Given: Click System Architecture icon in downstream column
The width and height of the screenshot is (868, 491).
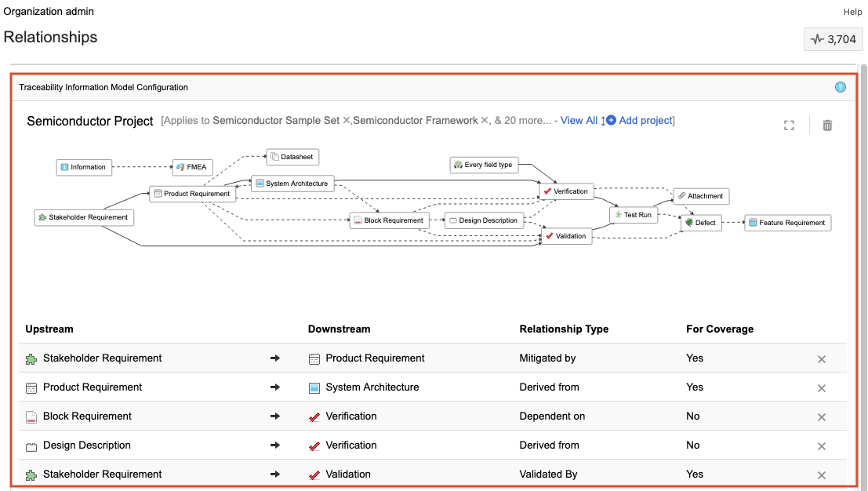Looking at the screenshot, I should click(314, 388).
